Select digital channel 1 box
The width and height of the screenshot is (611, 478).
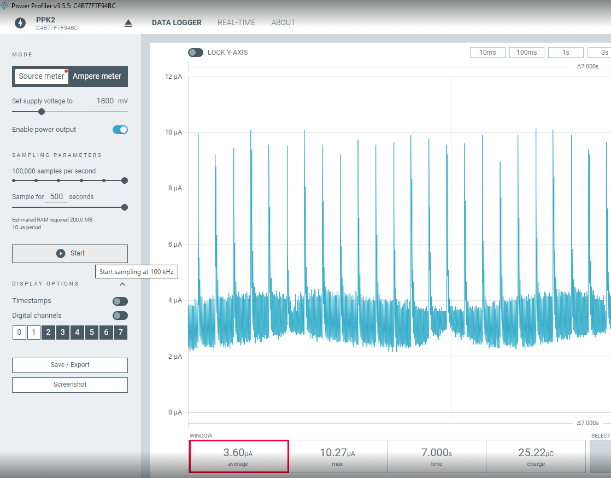click(x=33, y=332)
